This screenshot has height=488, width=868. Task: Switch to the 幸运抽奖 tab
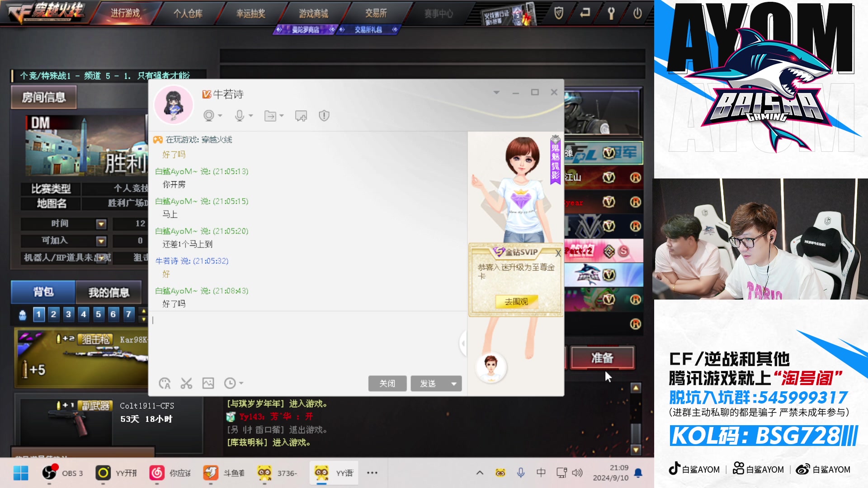[x=250, y=14]
